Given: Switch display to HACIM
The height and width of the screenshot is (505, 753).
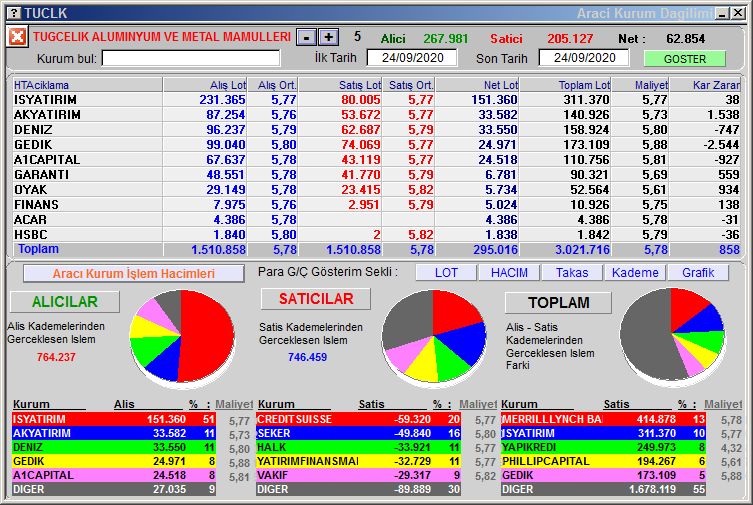Looking at the screenshot, I should tap(509, 273).
